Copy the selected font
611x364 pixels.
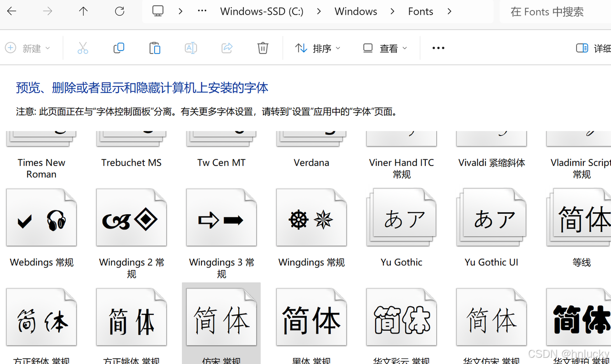[x=119, y=48]
